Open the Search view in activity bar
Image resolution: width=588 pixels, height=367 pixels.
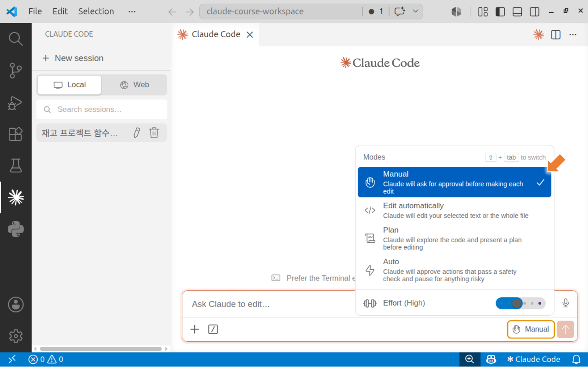[16, 39]
